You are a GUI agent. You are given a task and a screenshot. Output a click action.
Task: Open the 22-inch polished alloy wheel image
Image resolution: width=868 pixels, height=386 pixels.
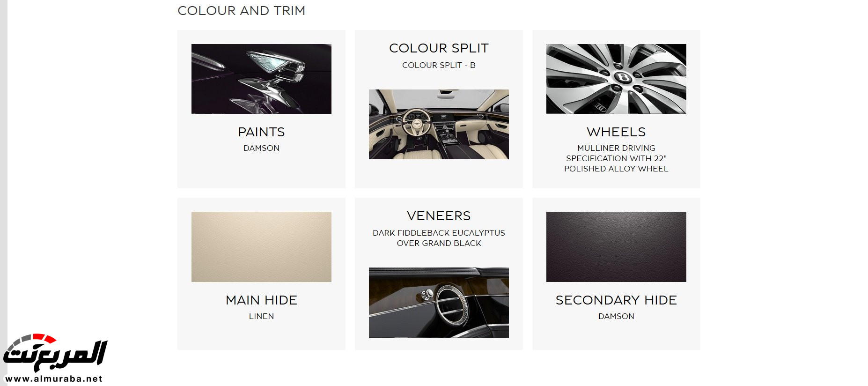(x=616, y=79)
